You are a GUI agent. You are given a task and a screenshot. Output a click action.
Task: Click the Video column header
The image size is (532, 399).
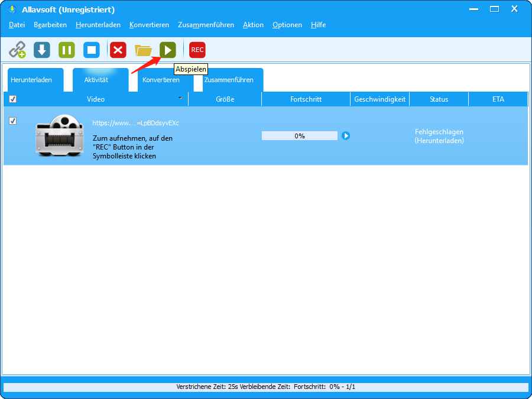(x=96, y=99)
